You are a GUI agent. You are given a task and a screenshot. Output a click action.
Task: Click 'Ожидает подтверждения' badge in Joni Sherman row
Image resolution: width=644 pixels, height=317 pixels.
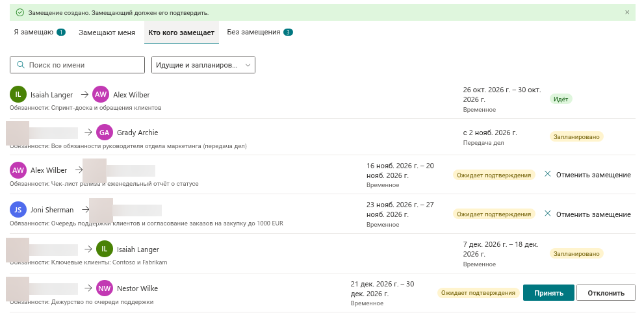(x=494, y=214)
